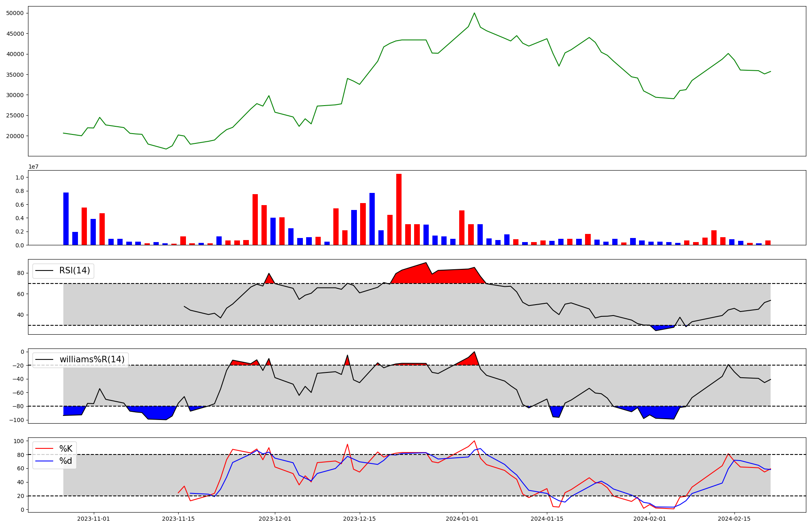Click the −20 Williams %R axis tick
Viewport: 812px width, 528px height.
(17, 366)
